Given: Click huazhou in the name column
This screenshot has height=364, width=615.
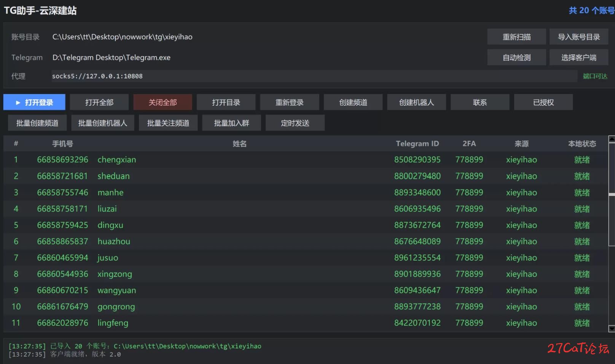Looking at the screenshot, I should pos(114,242).
